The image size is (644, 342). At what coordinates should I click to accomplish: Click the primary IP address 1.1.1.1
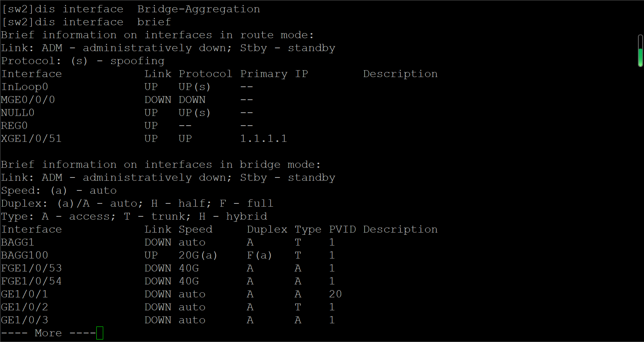[263, 139]
